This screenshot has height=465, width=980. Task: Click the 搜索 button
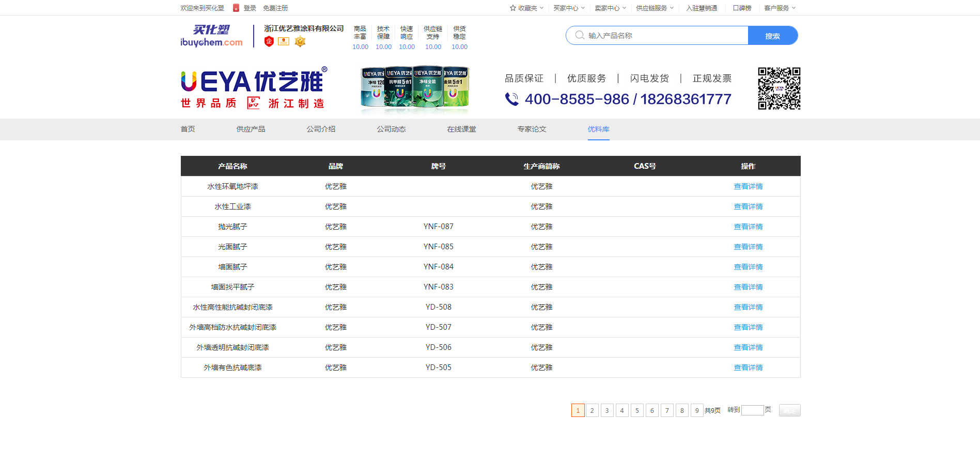pos(773,36)
